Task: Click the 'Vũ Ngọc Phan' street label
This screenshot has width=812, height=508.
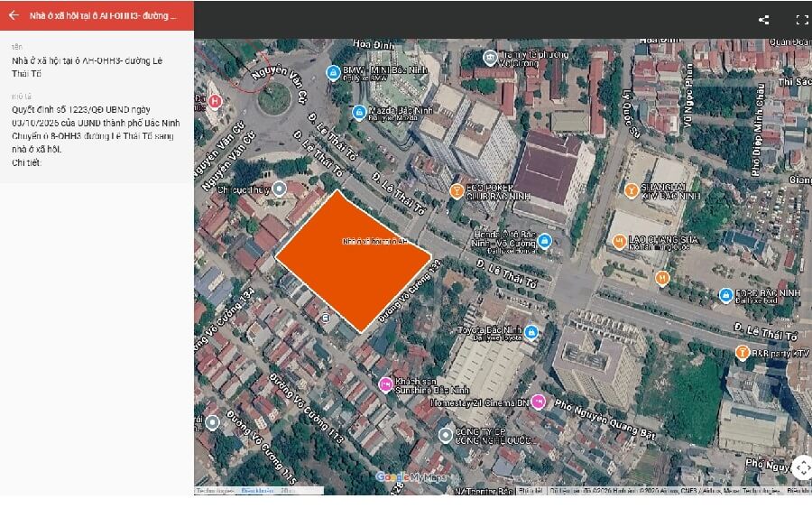Action: pyautogui.click(x=687, y=96)
